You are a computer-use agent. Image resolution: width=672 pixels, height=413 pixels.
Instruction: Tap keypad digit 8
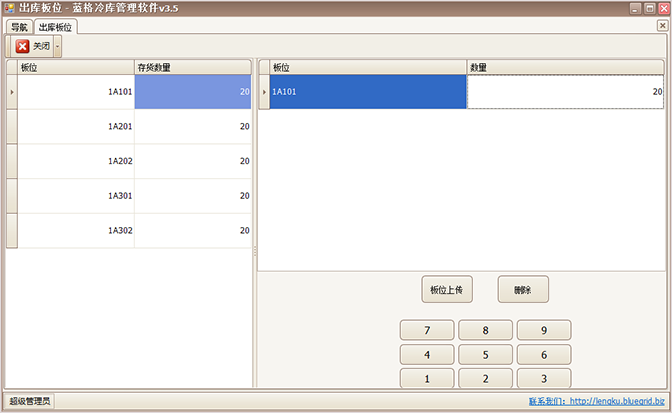[485, 330]
